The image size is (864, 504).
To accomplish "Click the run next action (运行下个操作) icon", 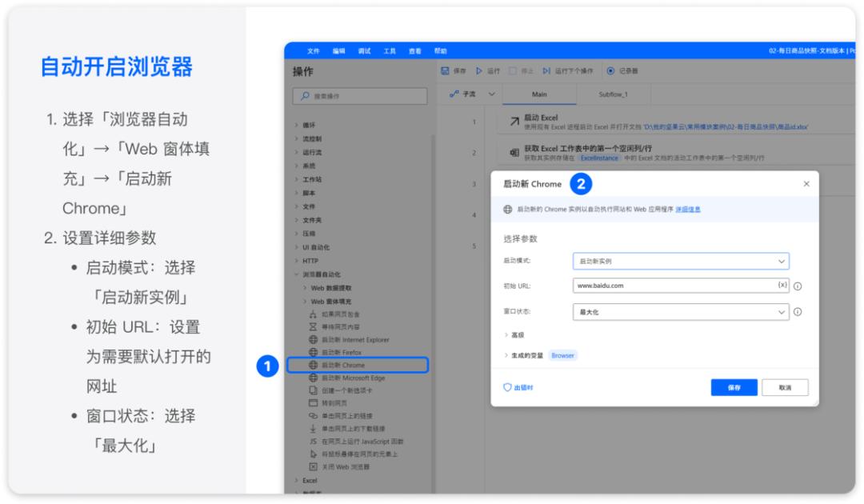I will [546, 70].
